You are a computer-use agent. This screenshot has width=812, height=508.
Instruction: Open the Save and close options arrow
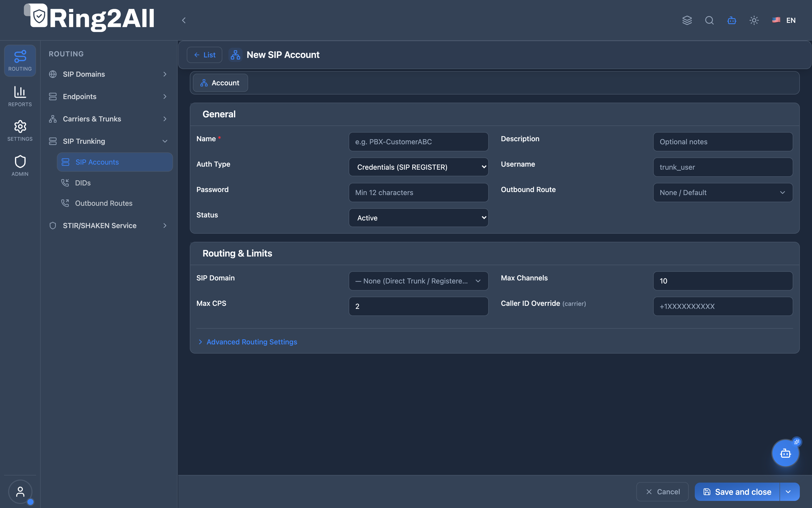789,492
